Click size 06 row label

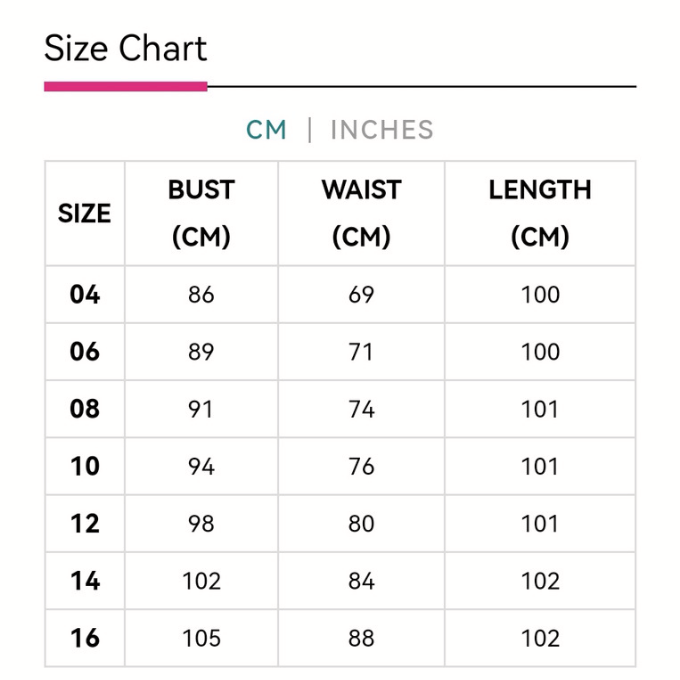(x=85, y=352)
